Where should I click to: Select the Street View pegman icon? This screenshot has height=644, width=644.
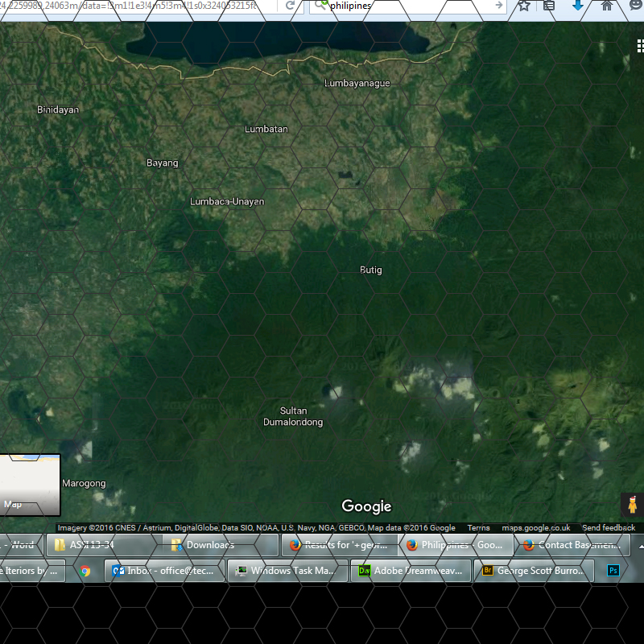(633, 505)
